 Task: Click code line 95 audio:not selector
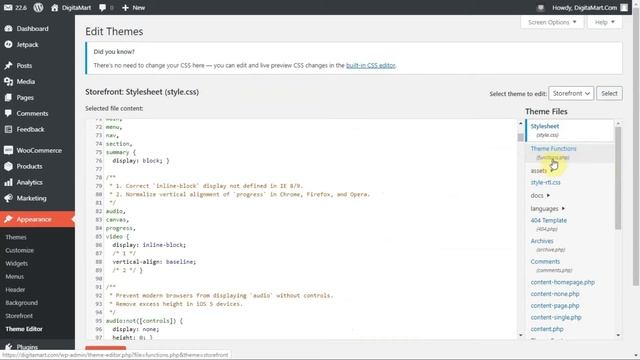click(144, 321)
